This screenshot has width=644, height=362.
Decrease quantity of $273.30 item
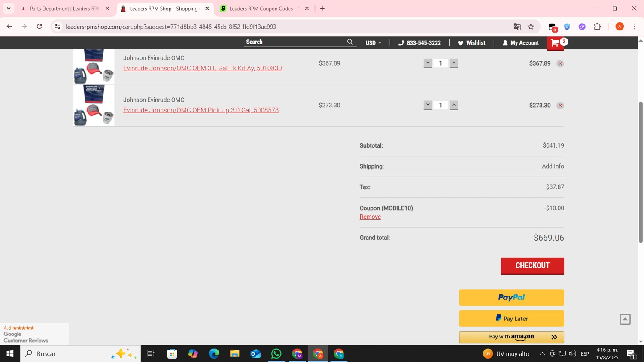pos(428,105)
